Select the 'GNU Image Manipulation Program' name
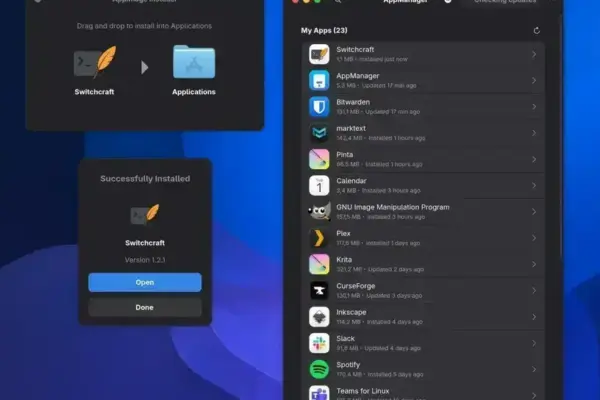 [393, 207]
